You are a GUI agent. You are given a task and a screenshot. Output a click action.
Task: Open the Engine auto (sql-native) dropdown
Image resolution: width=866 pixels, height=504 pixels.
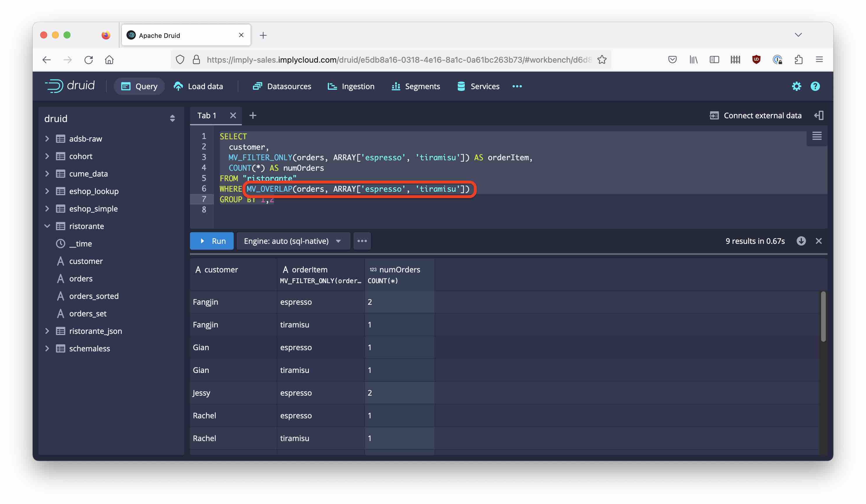point(293,241)
